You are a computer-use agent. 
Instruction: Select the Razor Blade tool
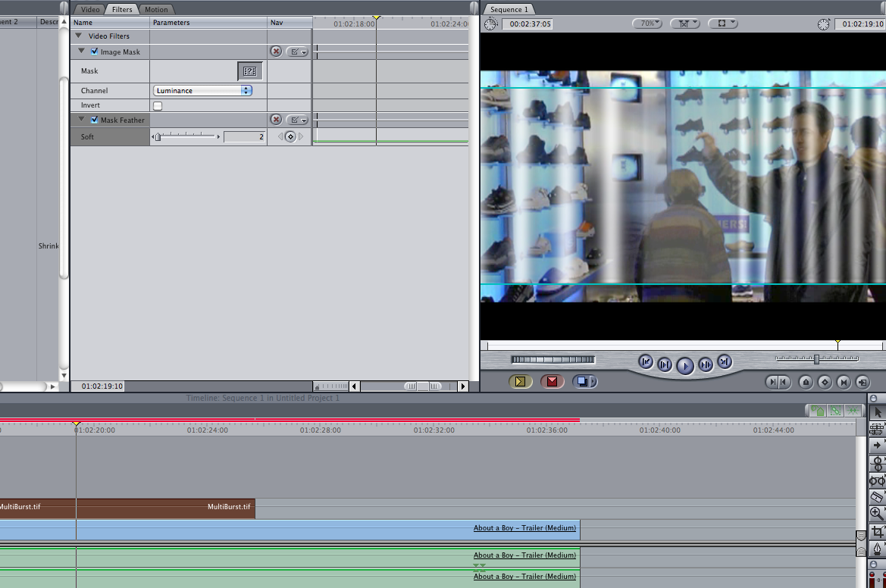click(878, 497)
